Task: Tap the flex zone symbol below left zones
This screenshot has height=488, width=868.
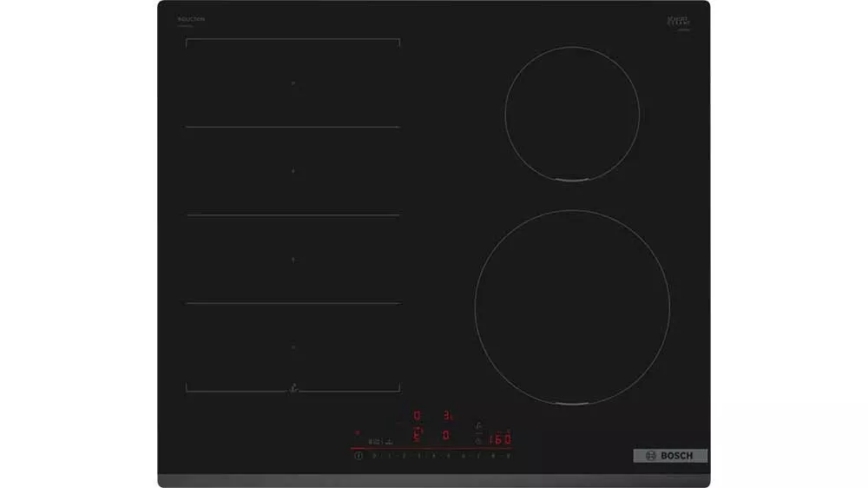Action: [x=293, y=388]
